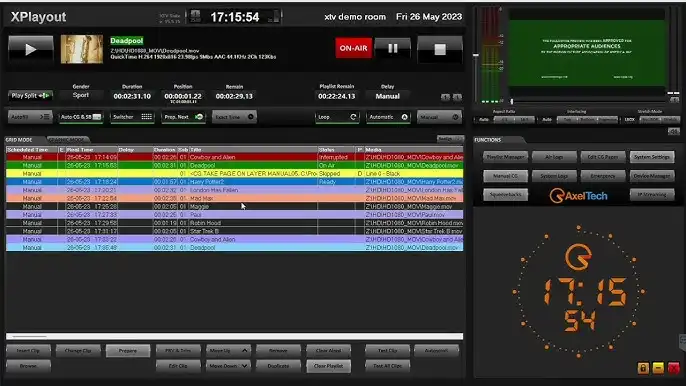
Task: Toggle Prep. Next
Action: tap(183, 117)
